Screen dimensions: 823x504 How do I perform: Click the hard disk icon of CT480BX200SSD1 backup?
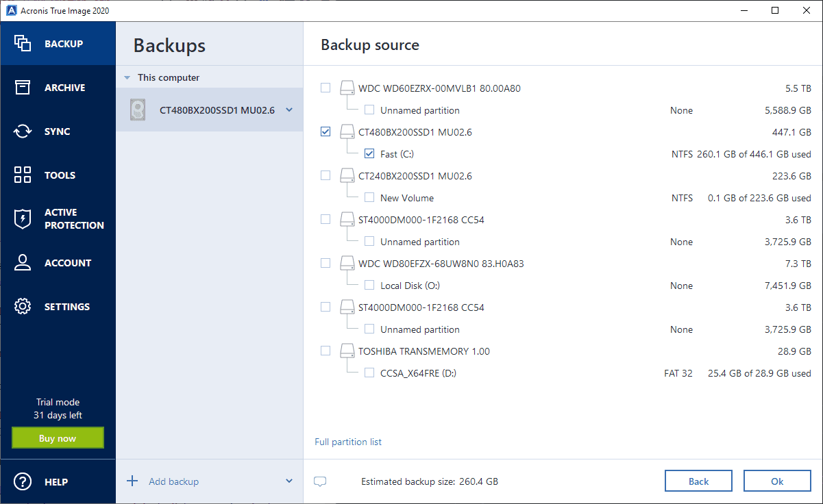138,110
